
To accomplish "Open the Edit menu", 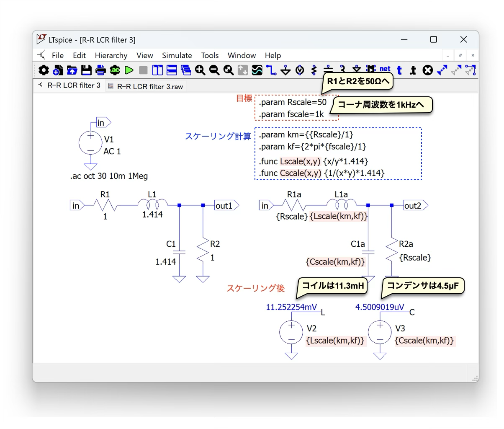I will [79, 55].
